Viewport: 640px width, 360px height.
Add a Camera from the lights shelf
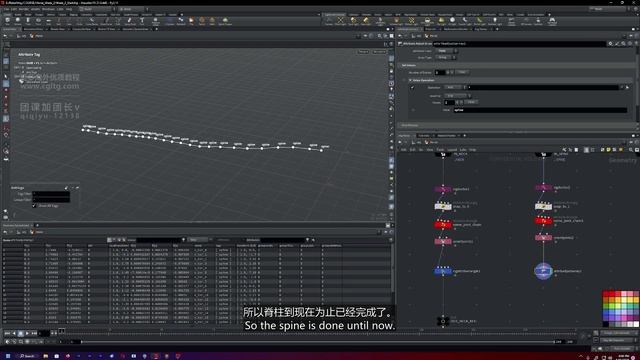[x=329, y=21]
